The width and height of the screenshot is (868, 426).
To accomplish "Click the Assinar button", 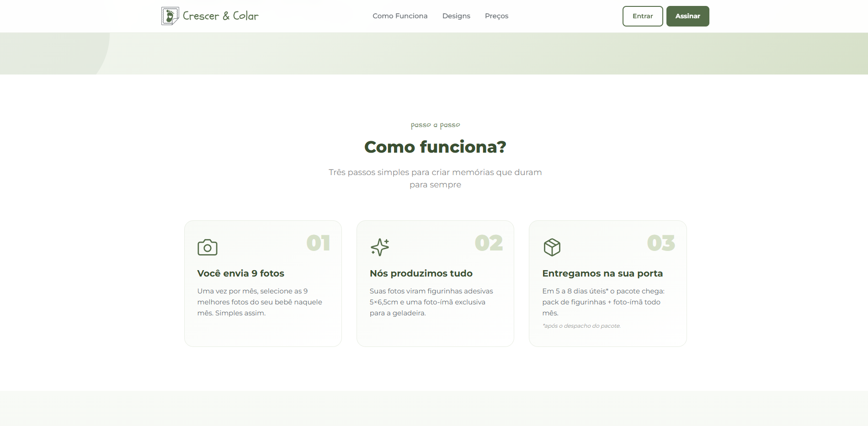I will click(687, 16).
